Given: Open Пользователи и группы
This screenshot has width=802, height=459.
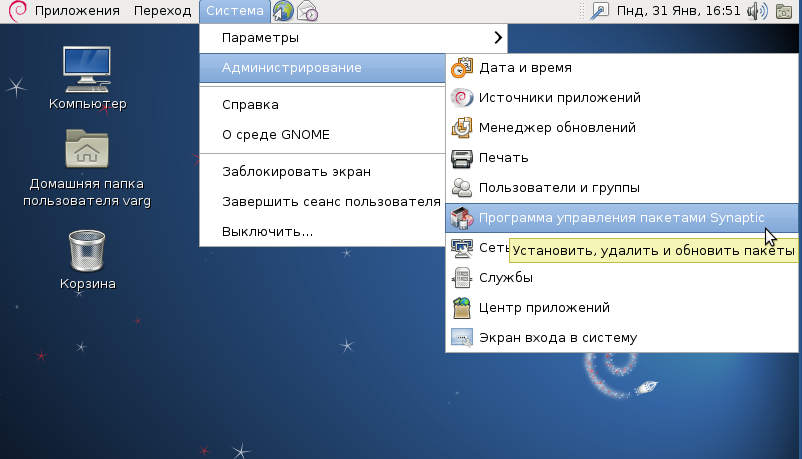Looking at the screenshot, I should pyautogui.click(x=621, y=187).
